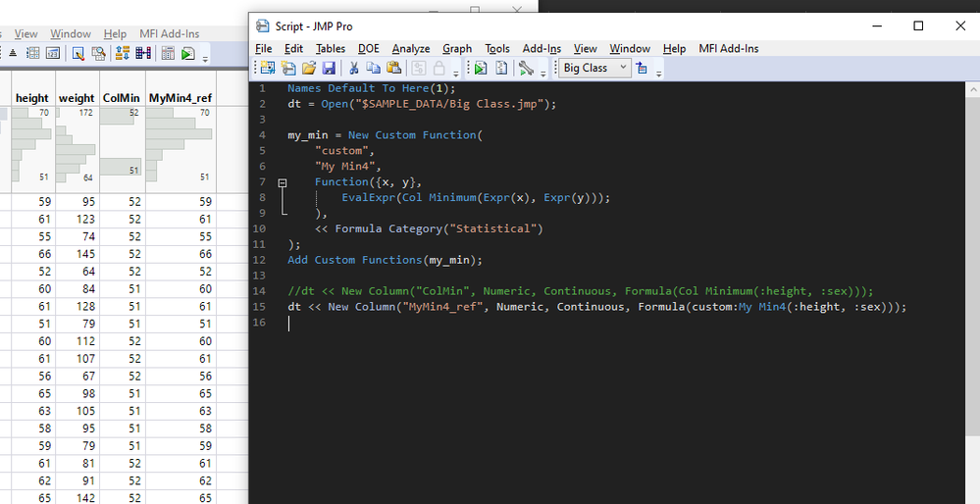This screenshot has height=504, width=980.
Task: Click the Script - JMP Pro title bar icon
Action: pos(263,25)
